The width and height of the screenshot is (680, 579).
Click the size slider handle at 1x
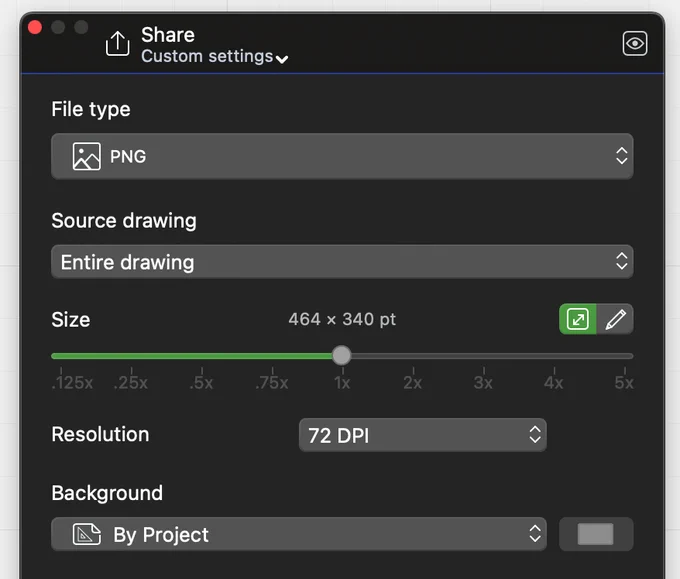click(x=342, y=356)
